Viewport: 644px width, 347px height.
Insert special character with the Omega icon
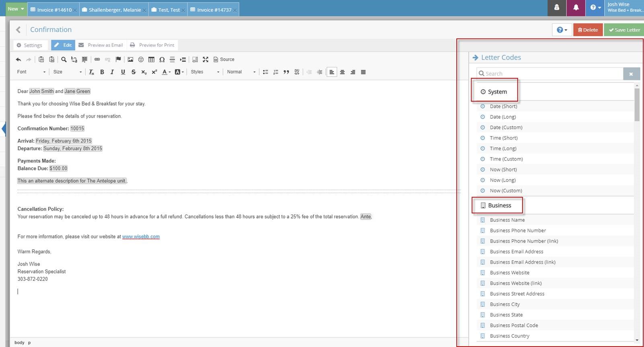(162, 59)
